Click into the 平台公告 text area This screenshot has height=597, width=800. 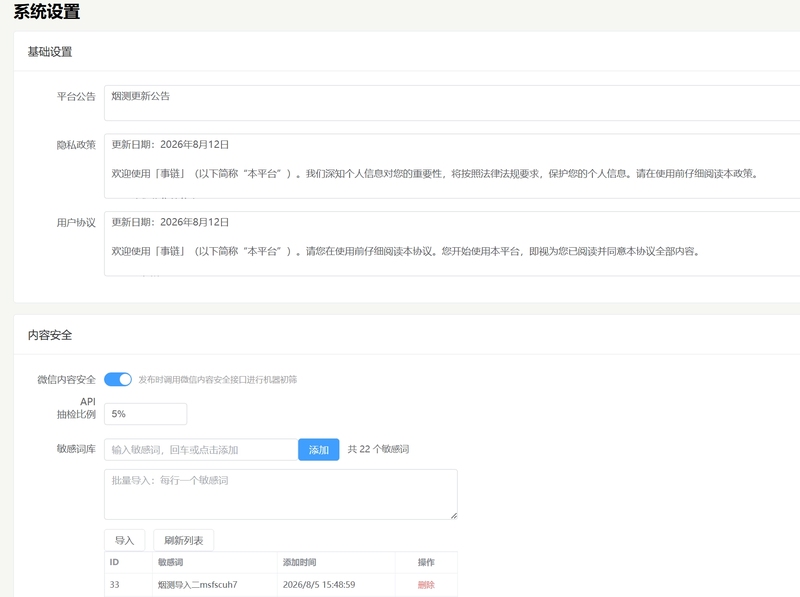point(452,103)
